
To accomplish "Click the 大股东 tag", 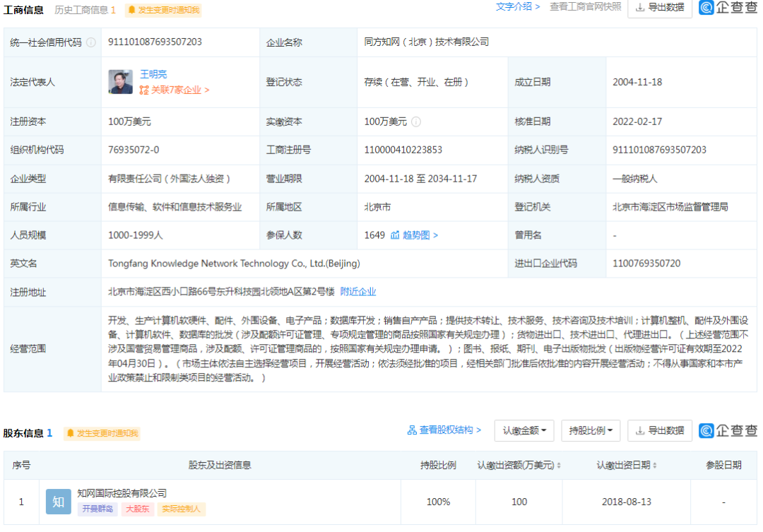I will coord(138,509).
